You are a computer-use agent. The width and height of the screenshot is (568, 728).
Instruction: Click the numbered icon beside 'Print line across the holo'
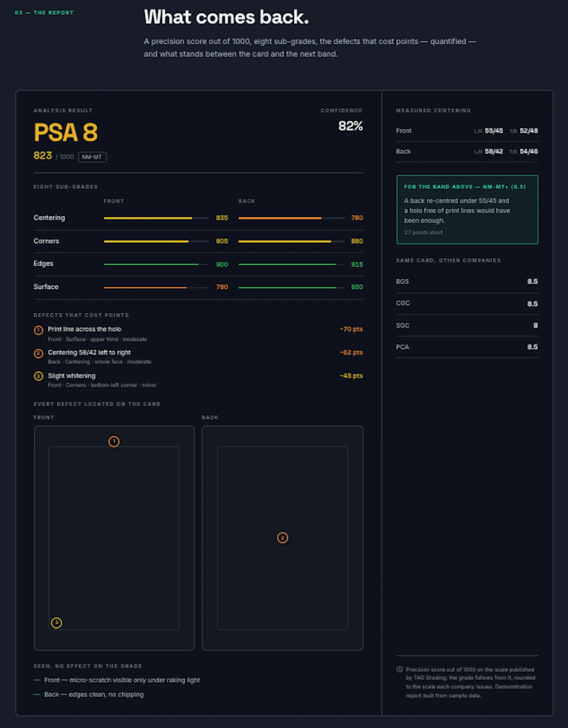(x=38, y=330)
